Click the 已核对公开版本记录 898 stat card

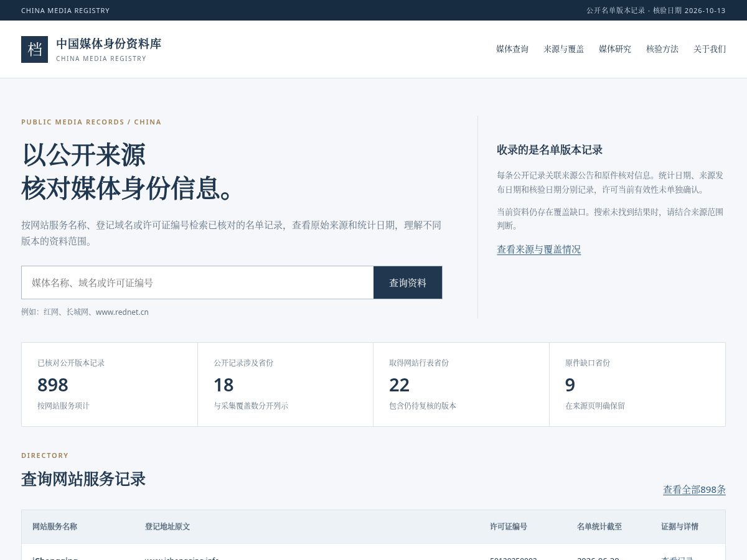tap(110, 385)
